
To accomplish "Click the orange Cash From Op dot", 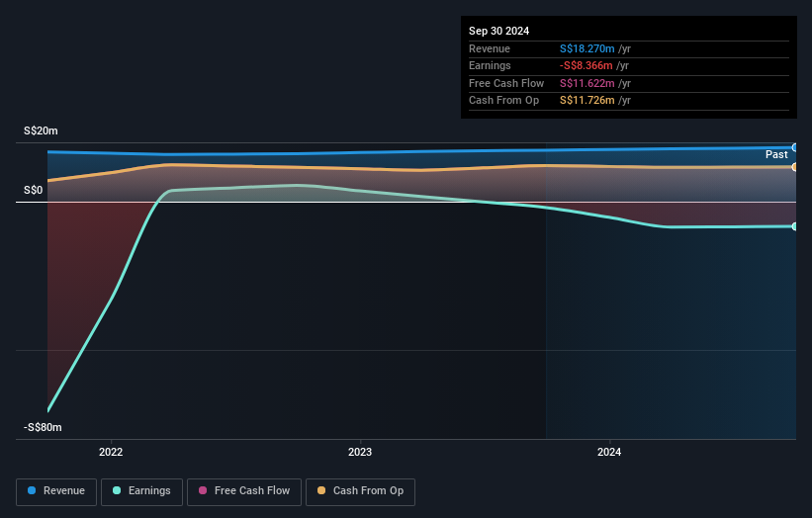I will click(321, 490).
